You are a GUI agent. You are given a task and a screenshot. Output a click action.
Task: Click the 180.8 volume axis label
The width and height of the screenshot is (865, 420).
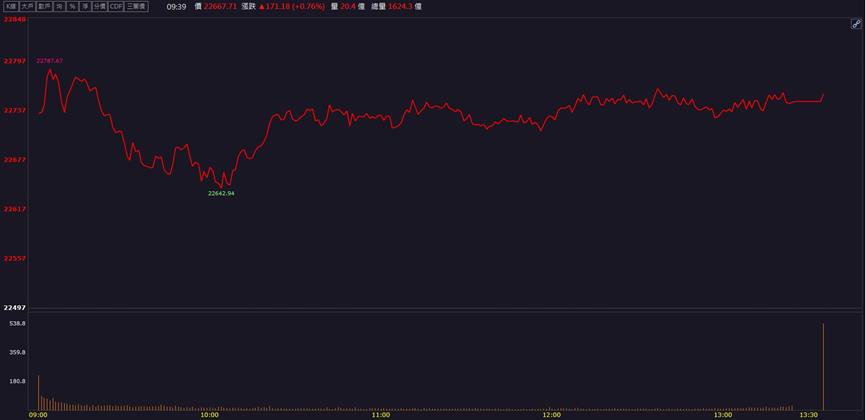pos(18,381)
